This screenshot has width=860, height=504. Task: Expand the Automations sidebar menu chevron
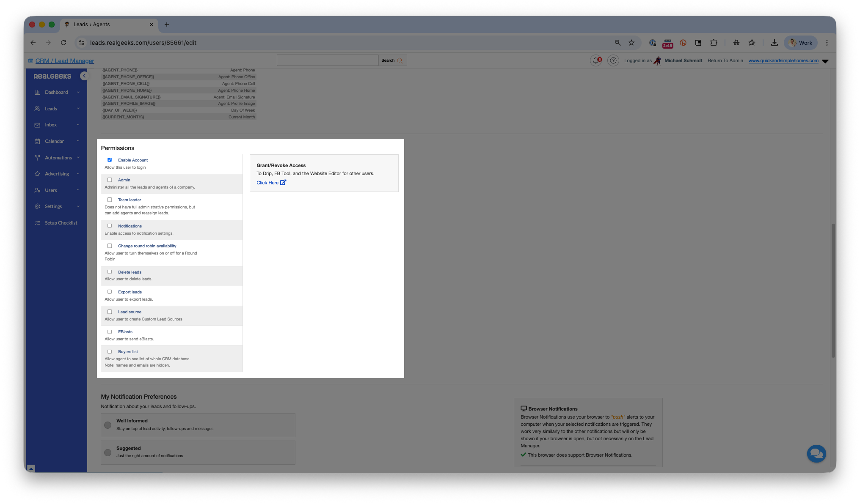78,158
